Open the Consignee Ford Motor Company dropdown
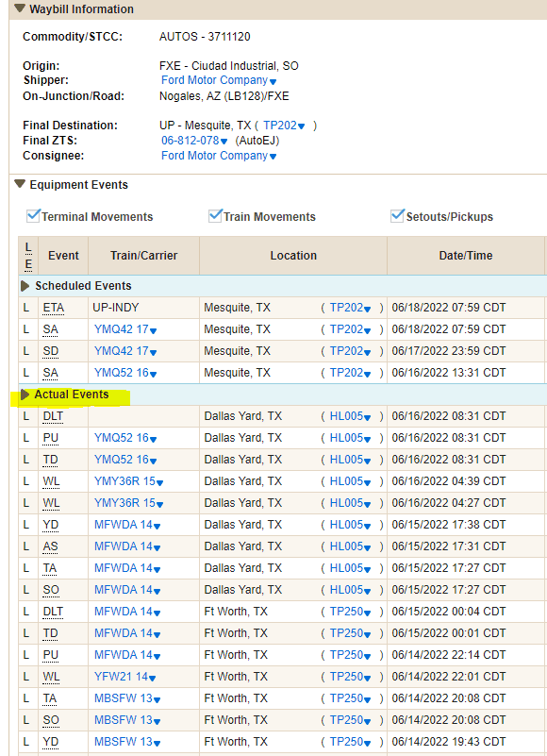 click(219, 156)
